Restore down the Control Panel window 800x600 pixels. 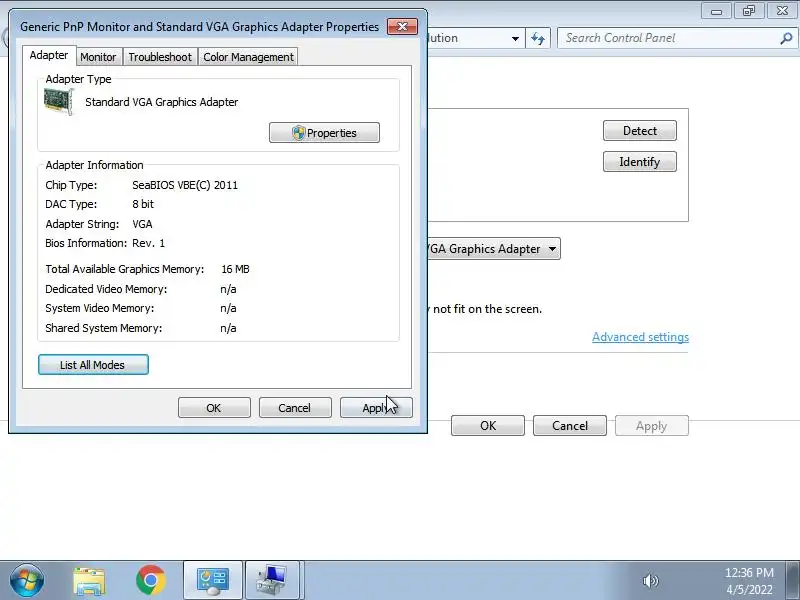tap(748, 11)
